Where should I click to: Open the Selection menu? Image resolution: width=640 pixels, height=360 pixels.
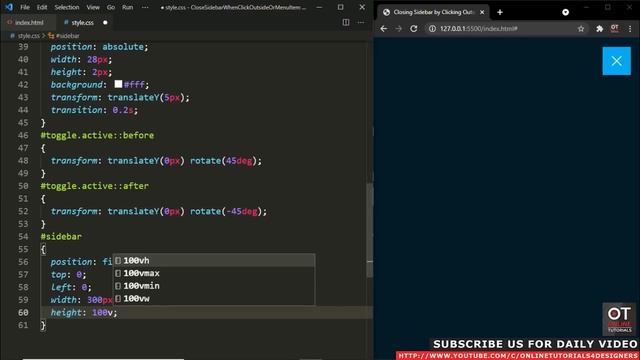click(x=67, y=7)
